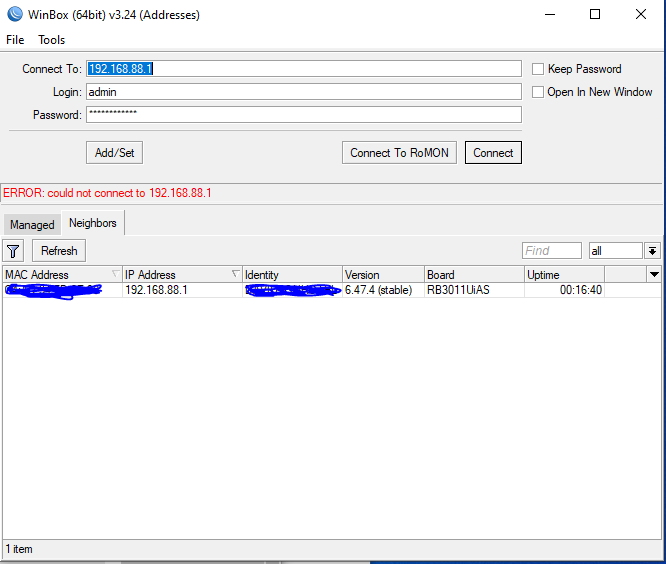Open the Tools menu
Viewport: 666px width, 564px height.
tap(51, 40)
